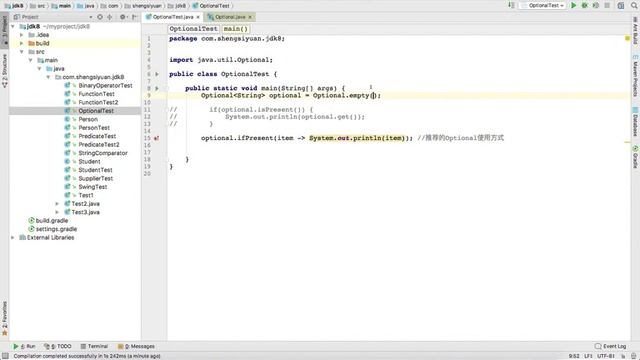The height and width of the screenshot is (360, 640).
Task: Click the Make Project down-arrow icon
Action: [x=511, y=5]
